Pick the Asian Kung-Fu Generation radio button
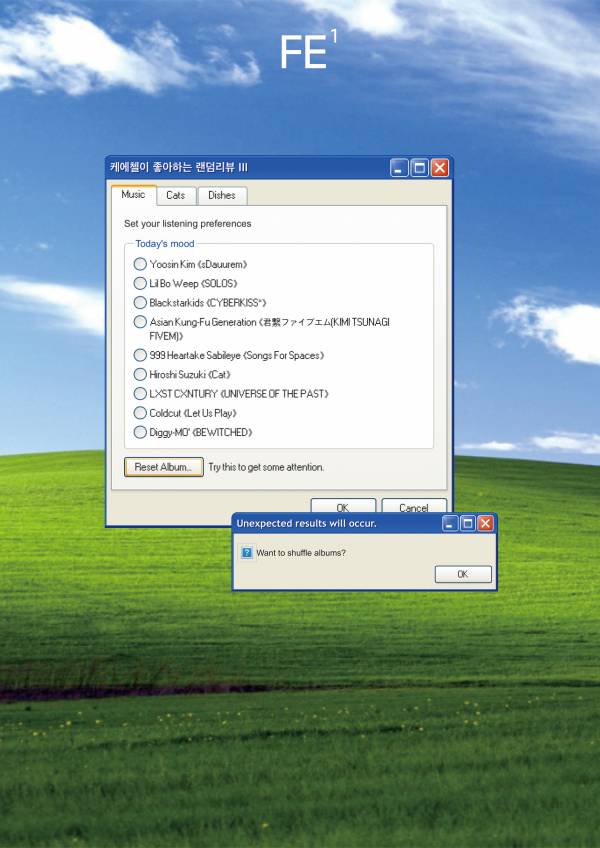 click(140, 322)
